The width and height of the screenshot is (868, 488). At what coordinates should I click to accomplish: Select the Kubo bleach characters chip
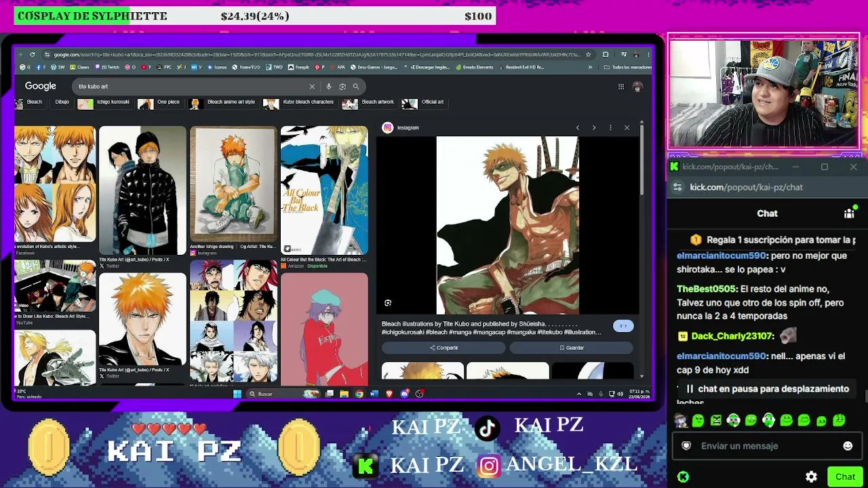(299, 102)
